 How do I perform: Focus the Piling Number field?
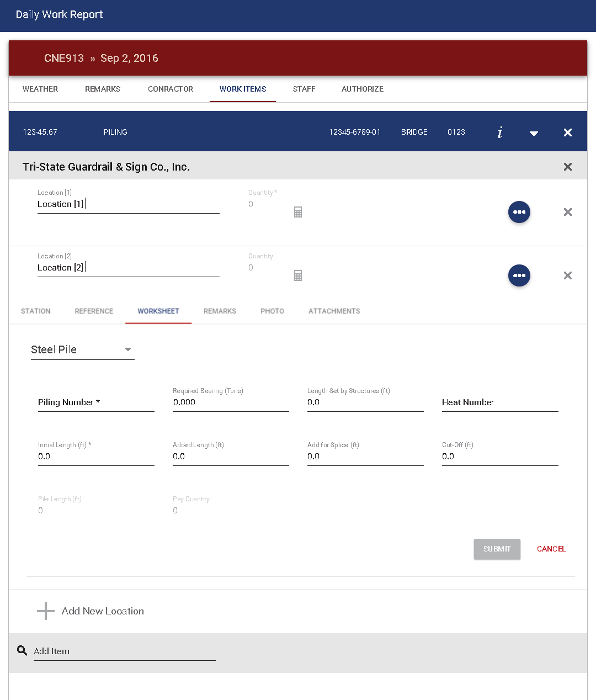(96, 402)
